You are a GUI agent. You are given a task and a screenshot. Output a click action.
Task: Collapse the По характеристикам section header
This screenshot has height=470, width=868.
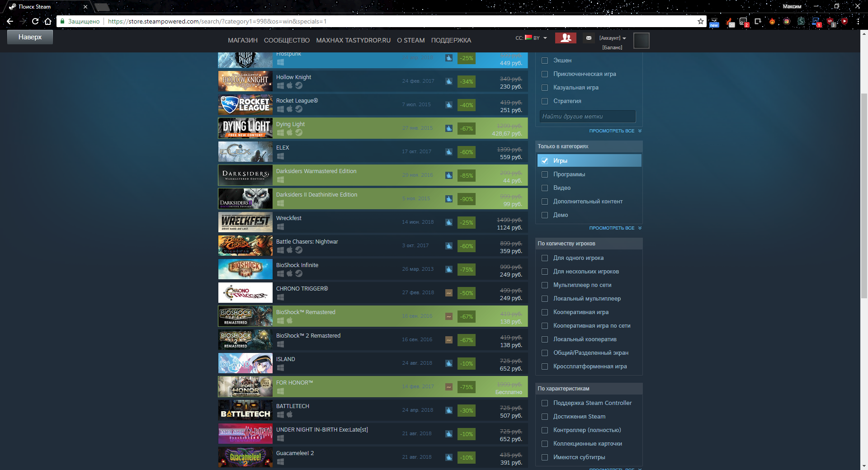pos(589,389)
